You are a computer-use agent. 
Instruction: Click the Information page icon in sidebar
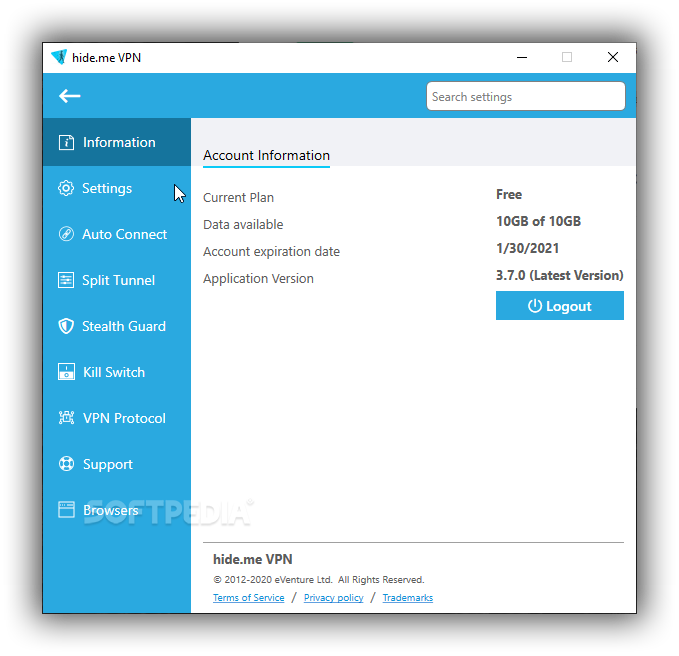66,142
